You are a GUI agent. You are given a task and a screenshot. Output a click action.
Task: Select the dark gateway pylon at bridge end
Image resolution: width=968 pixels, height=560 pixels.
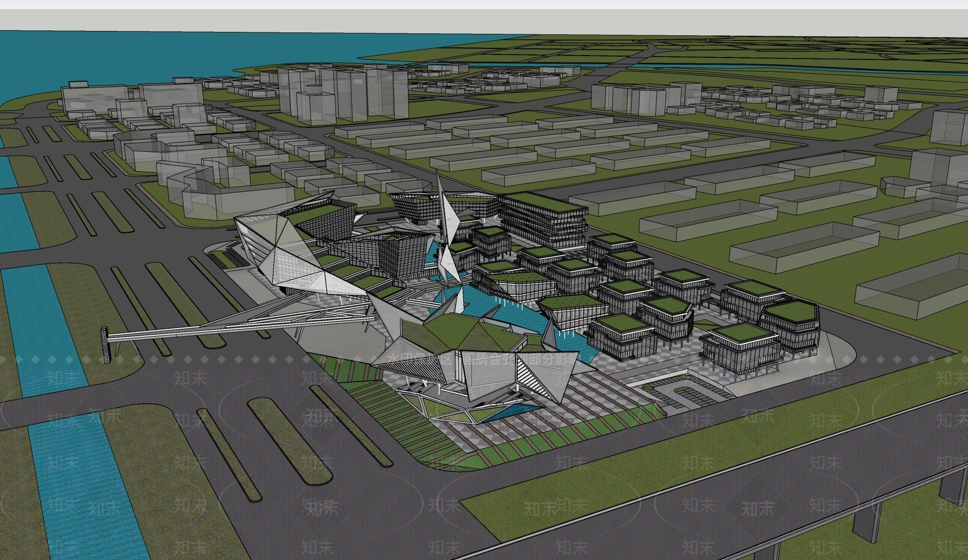pyautogui.click(x=105, y=345)
